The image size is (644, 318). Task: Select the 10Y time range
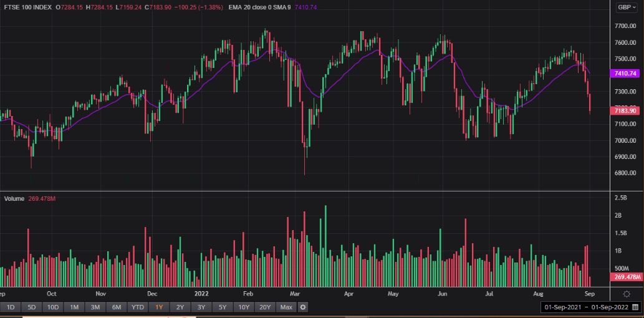244,307
